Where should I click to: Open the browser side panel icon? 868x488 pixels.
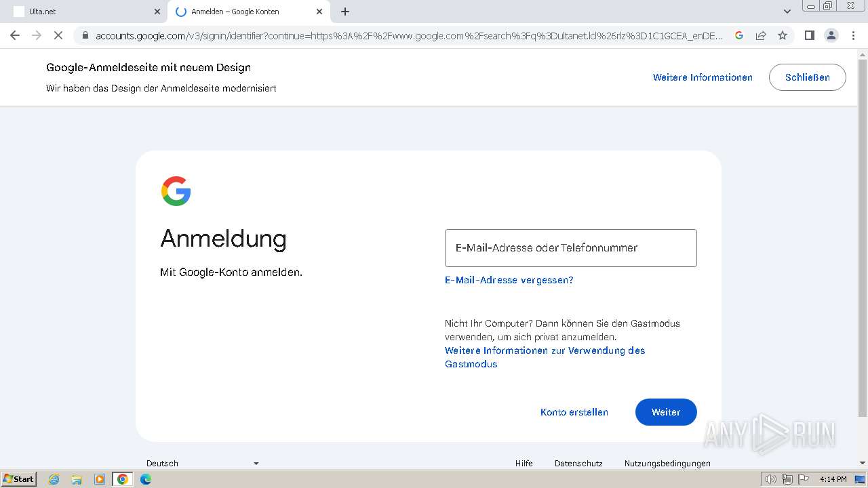coord(809,35)
